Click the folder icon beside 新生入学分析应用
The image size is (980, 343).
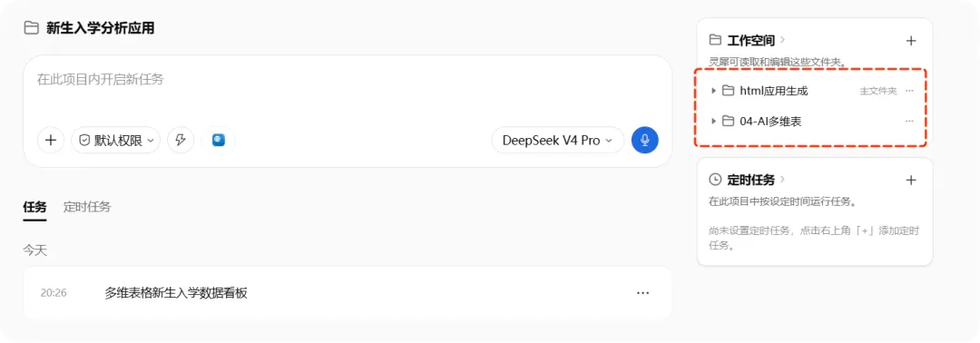(x=31, y=28)
